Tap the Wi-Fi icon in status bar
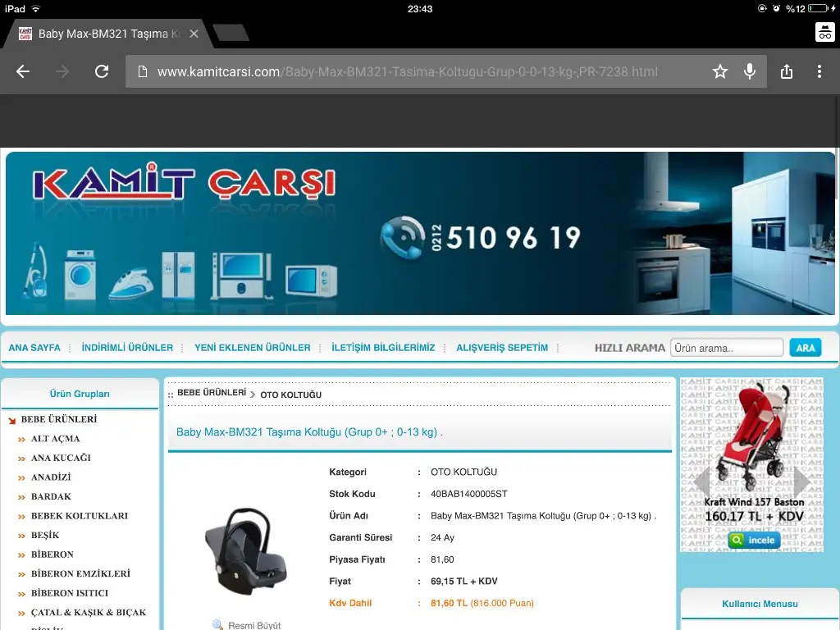The image size is (840, 630). click(36, 8)
